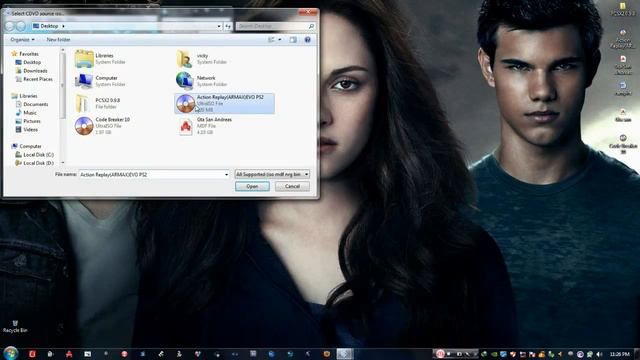The image size is (640, 360).
Task: Select the Action Replay(ARMAX)EVO PS2 disc icon
Action: click(185, 103)
